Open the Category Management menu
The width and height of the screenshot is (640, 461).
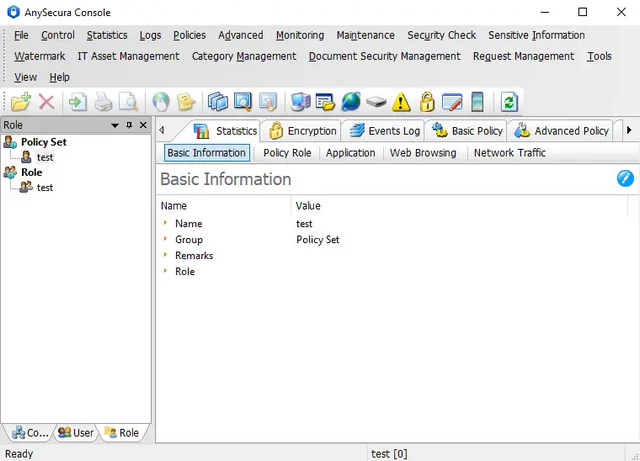tap(244, 56)
